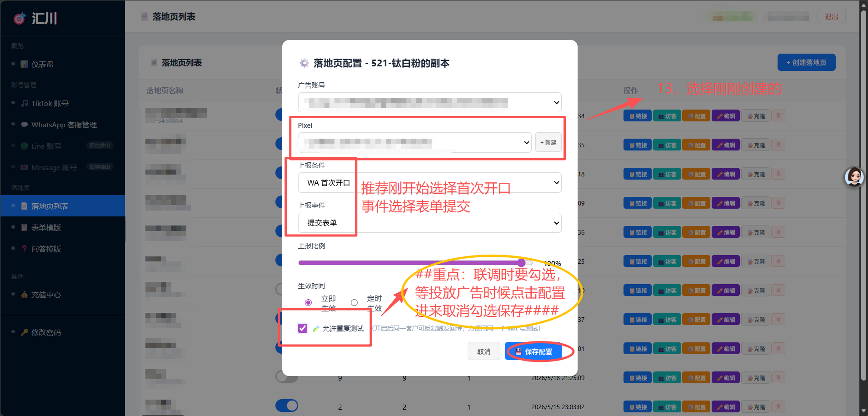
Task: Click the 退出 logout button
Action: [831, 16]
